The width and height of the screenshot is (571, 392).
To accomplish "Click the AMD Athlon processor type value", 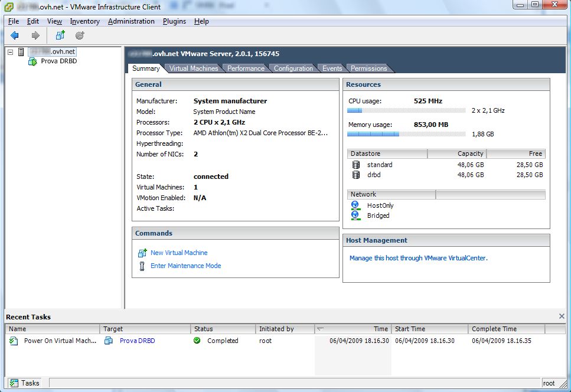I will click(260, 133).
